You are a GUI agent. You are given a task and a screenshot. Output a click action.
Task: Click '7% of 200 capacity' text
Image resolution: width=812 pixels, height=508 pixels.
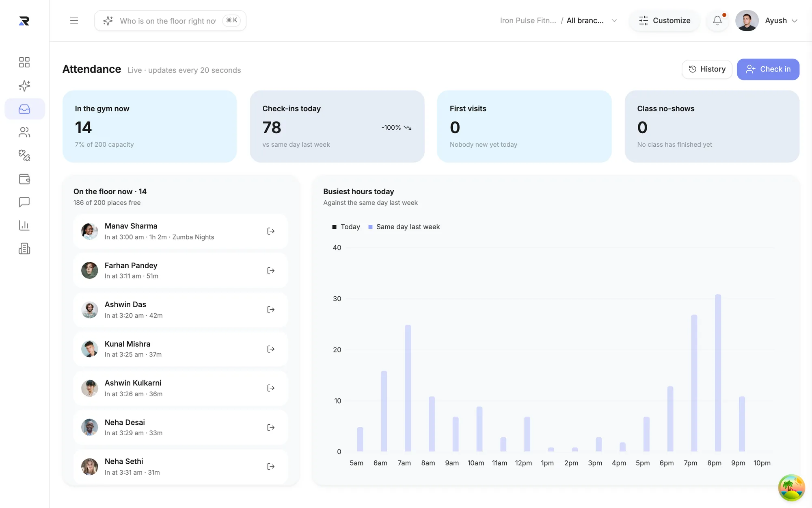click(104, 144)
